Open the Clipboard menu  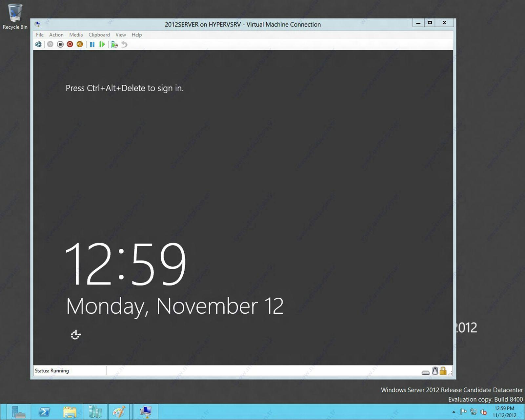[x=99, y=35]
